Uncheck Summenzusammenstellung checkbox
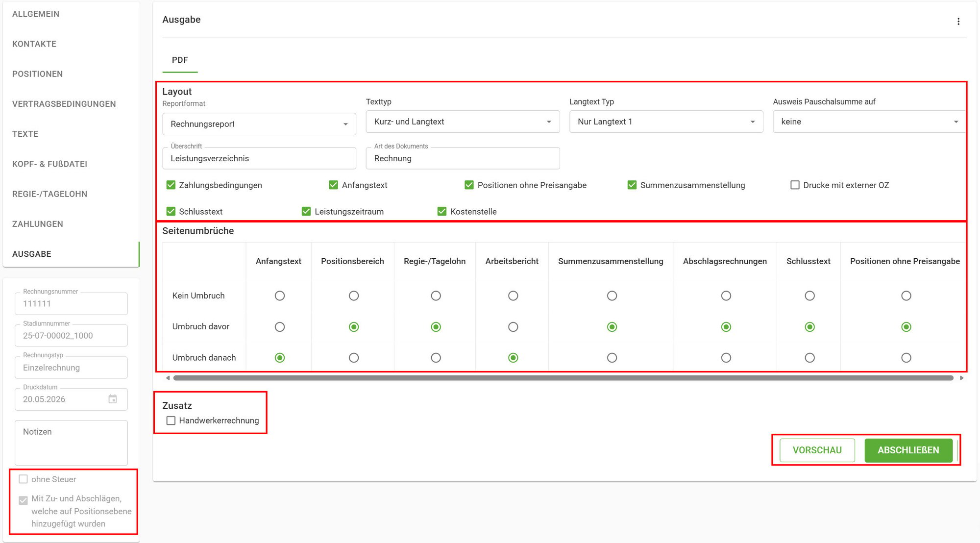 [632, 185]
